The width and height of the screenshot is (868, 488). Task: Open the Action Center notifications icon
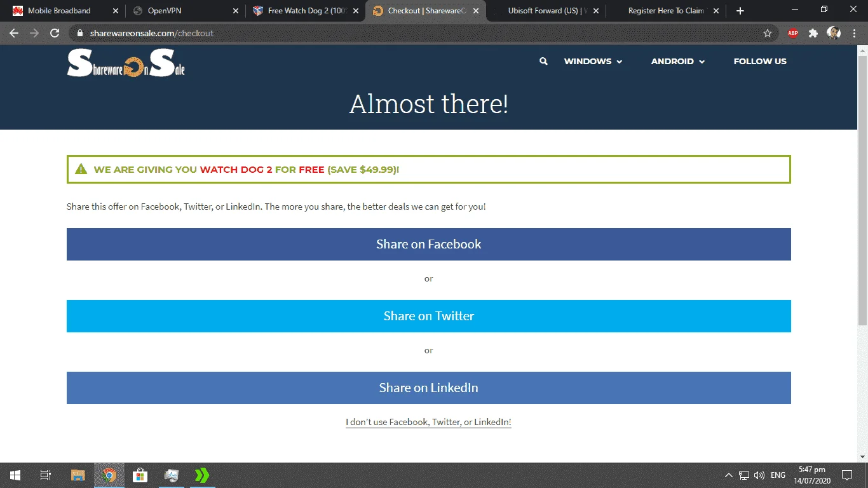pos(846,475)
